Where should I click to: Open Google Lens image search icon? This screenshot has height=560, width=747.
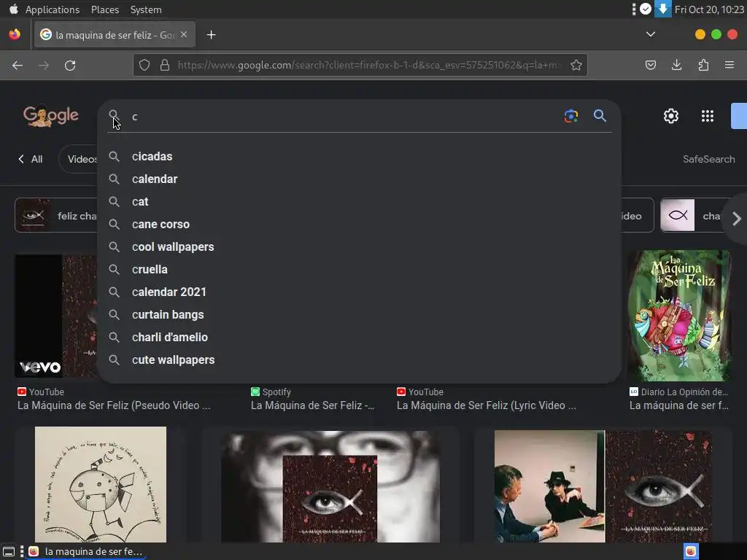[x=570, y=116]
